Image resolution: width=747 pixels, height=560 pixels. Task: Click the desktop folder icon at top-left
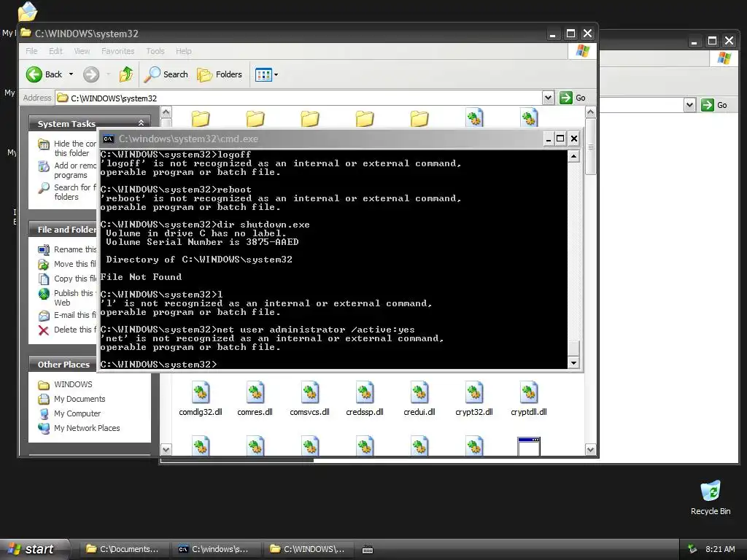pos(27,12)
